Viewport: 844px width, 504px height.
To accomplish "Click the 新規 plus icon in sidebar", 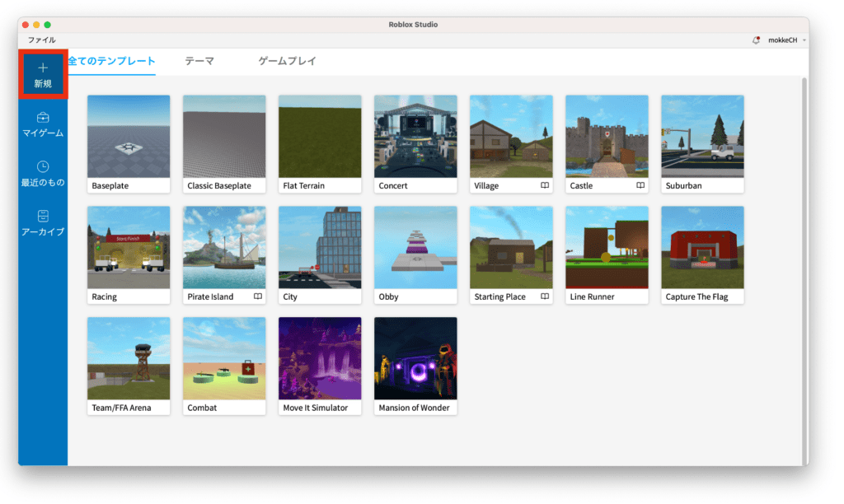I will 43,68.
